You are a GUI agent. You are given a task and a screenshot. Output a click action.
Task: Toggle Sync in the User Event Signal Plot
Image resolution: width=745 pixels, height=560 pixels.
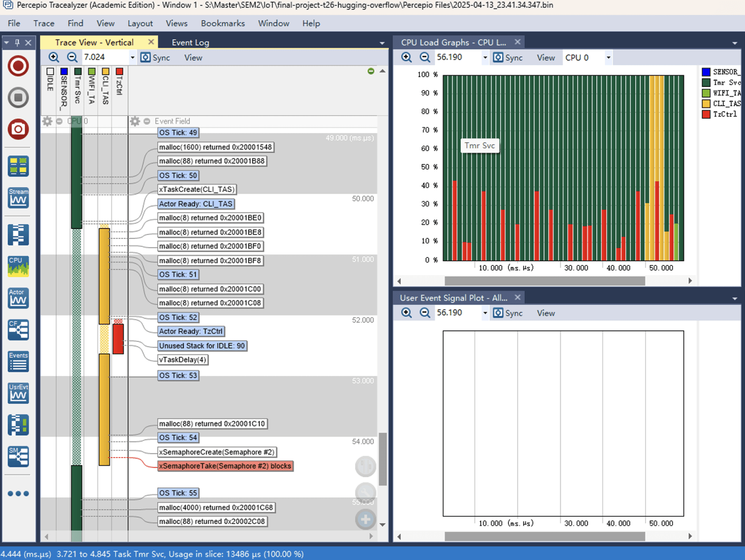click(x=508, y=313)
